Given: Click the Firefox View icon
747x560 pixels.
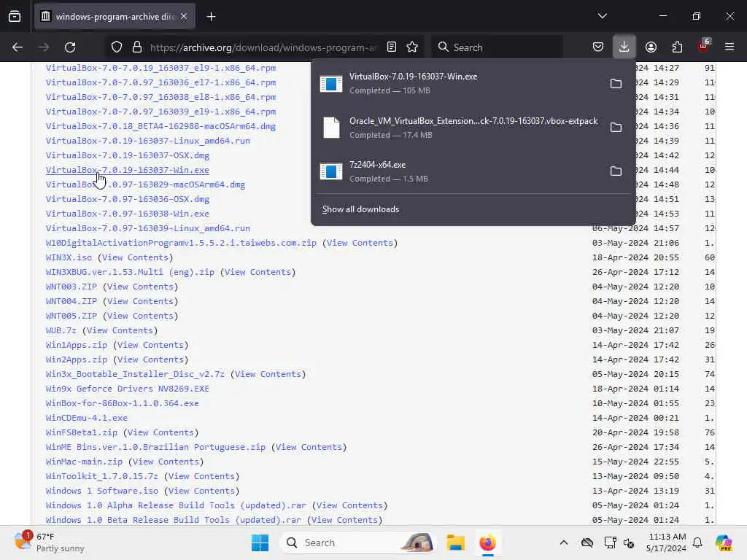Looking at the screenshot, I should [x=15, y=17].
